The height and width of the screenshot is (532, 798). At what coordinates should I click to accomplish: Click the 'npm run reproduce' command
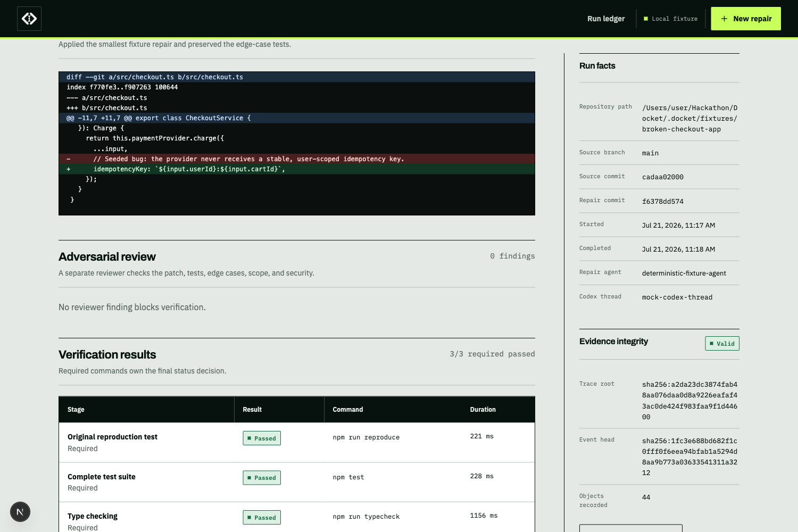point(366,437)
